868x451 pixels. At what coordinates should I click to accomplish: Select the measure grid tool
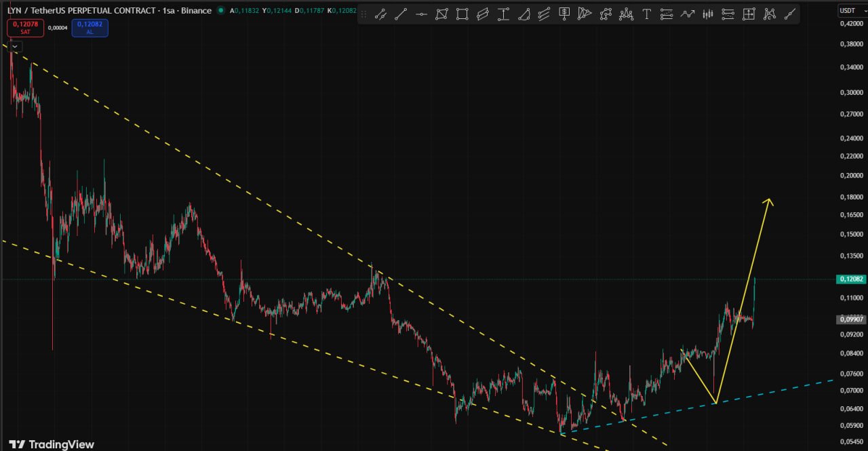749,14
